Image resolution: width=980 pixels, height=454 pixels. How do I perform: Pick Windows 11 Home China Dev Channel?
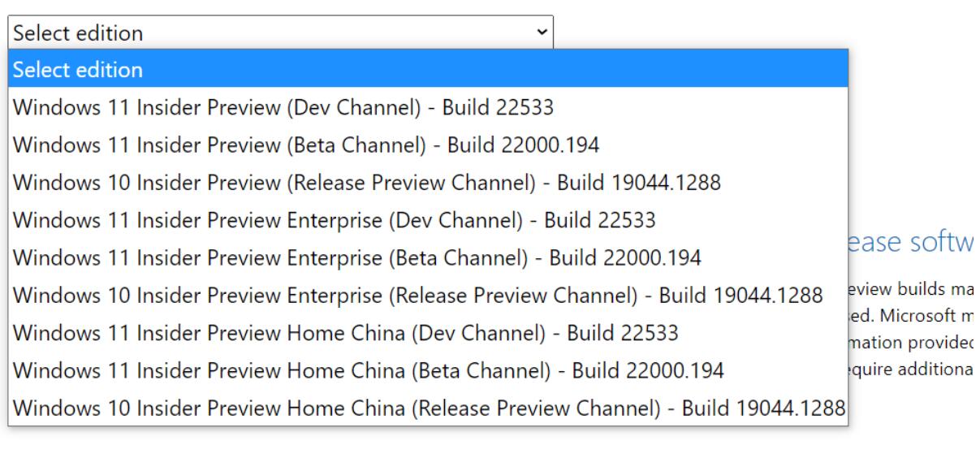click(x=347, y=333)
